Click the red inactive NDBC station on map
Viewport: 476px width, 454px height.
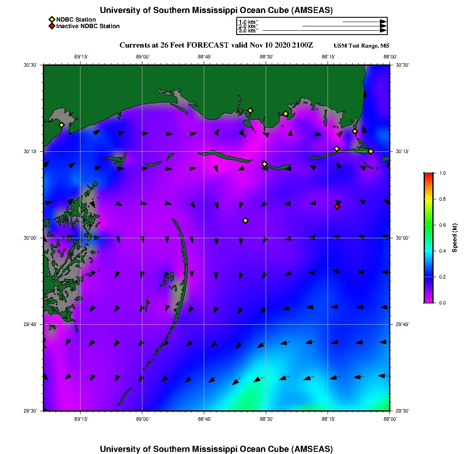click(x=337, y=207)
